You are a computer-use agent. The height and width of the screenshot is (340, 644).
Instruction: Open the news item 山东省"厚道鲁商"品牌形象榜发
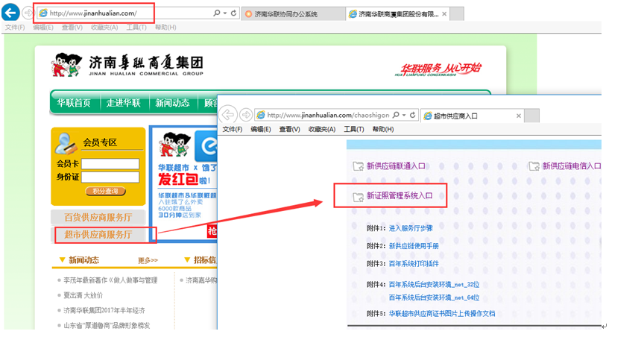107,325
